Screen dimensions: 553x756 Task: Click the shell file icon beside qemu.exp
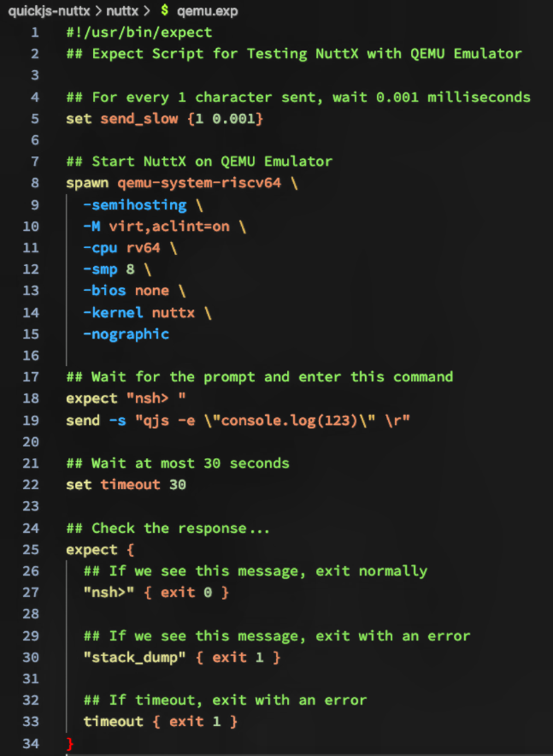tap(164, 11)
